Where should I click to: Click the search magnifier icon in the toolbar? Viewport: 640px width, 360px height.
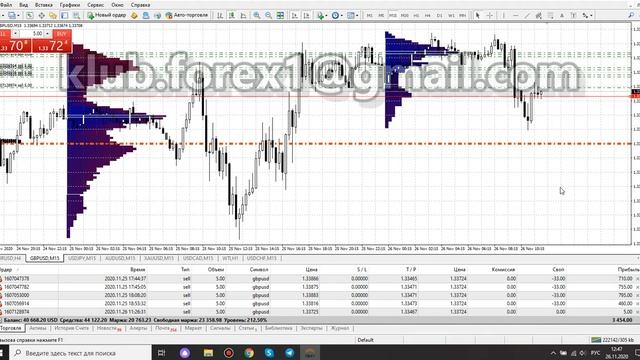point(631,15)
